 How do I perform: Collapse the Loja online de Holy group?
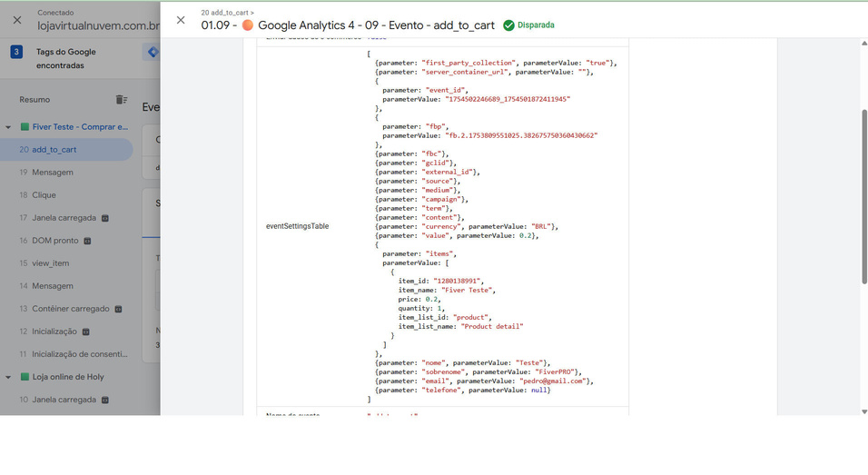pyautogui.click(x=8, y=377)
